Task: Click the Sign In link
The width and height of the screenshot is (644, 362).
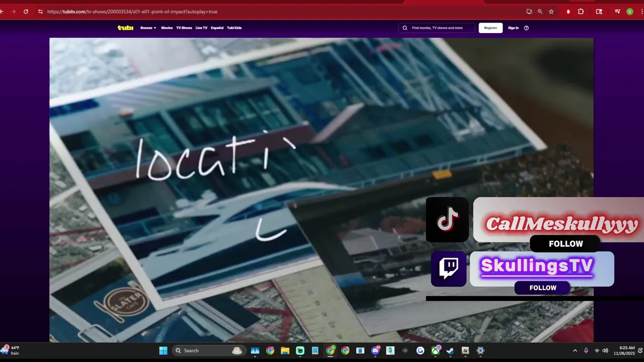Action: click(x=513, y=28)
